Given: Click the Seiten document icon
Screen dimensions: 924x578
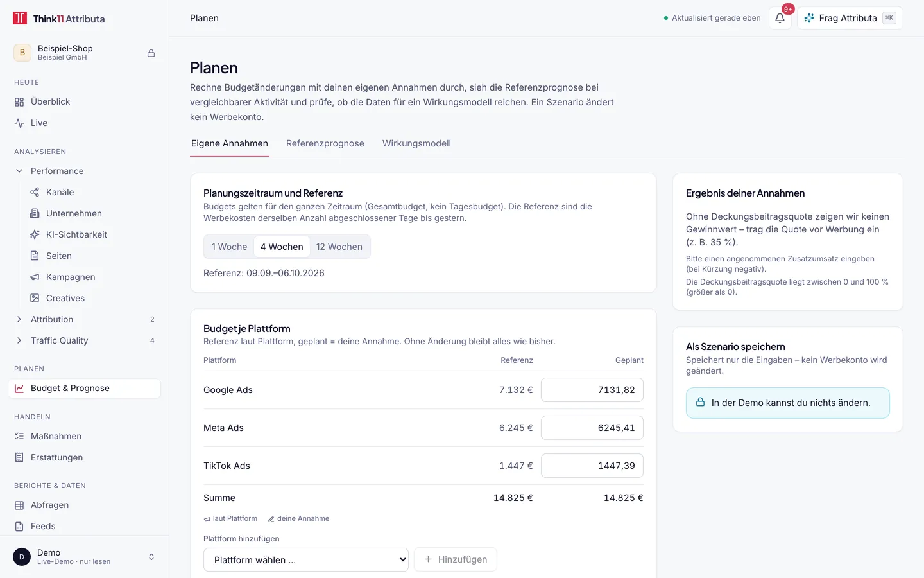Looking at the screenshot, I should click(x=35, y=256).
